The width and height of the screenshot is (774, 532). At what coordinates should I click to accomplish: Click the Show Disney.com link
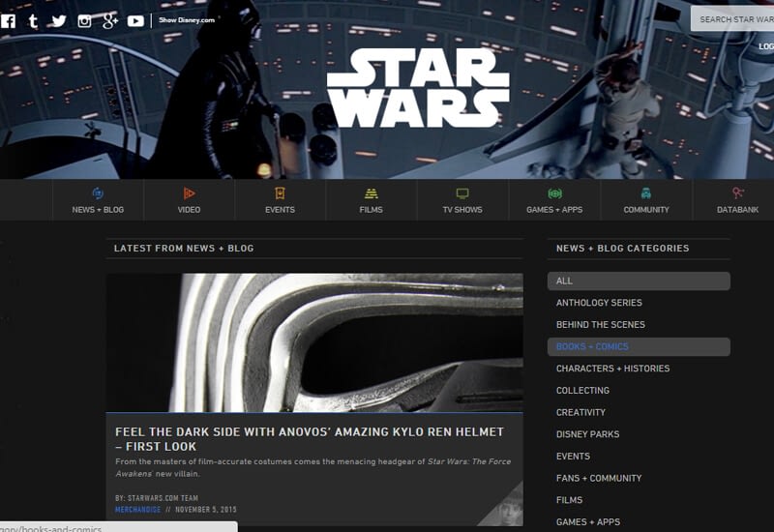187,20
